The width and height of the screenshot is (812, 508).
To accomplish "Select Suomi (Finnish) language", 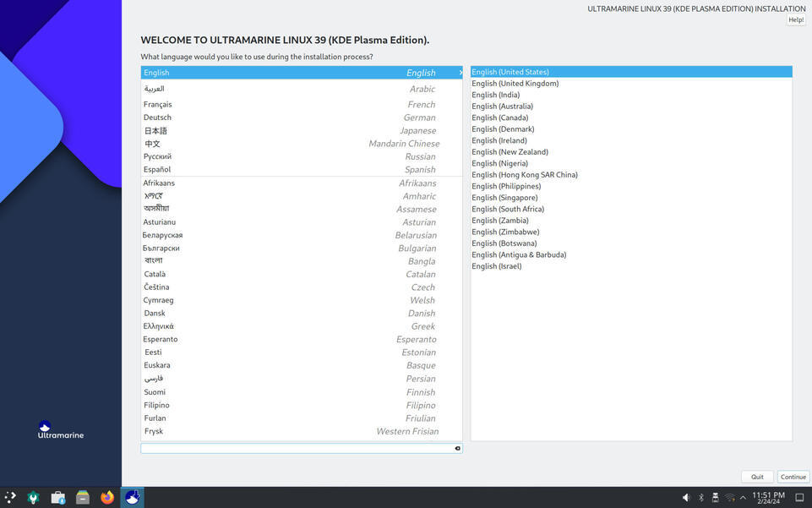I will coord(302,392).
